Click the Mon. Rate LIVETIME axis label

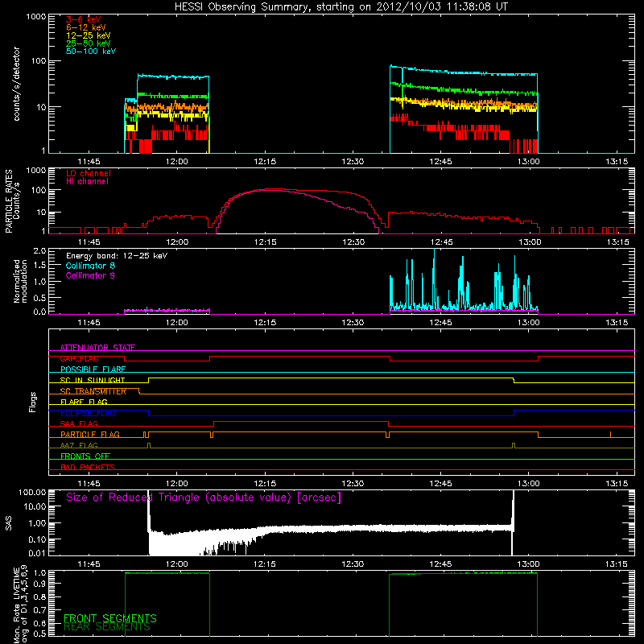tap(21, 604)
